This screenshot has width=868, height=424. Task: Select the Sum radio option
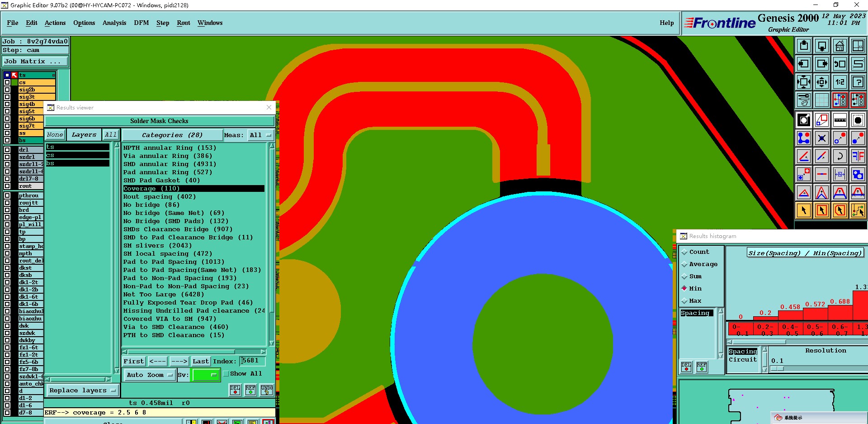(684, 276)
